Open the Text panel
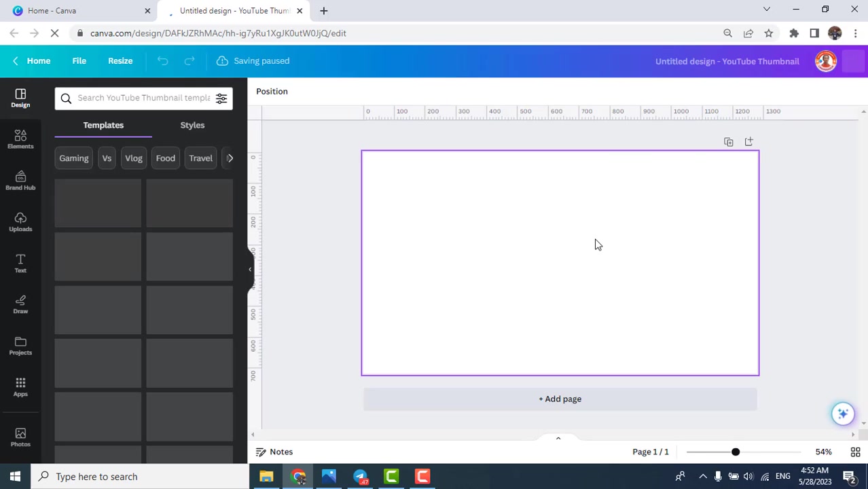This screenshot has width=868, height=489. (20, 264)
